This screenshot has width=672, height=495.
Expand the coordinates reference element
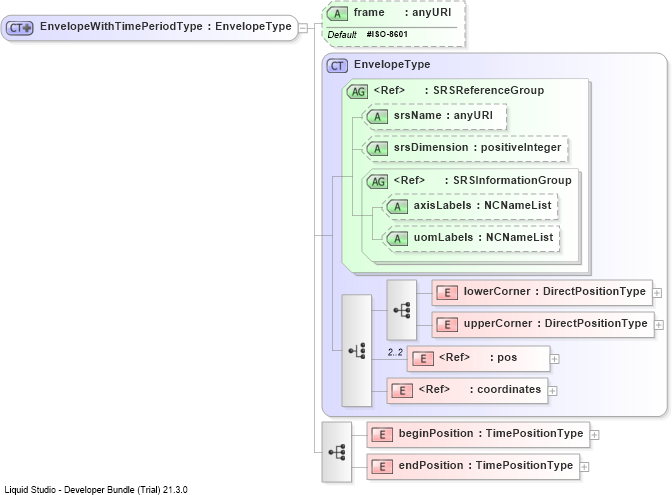click(x=553, y=391)
